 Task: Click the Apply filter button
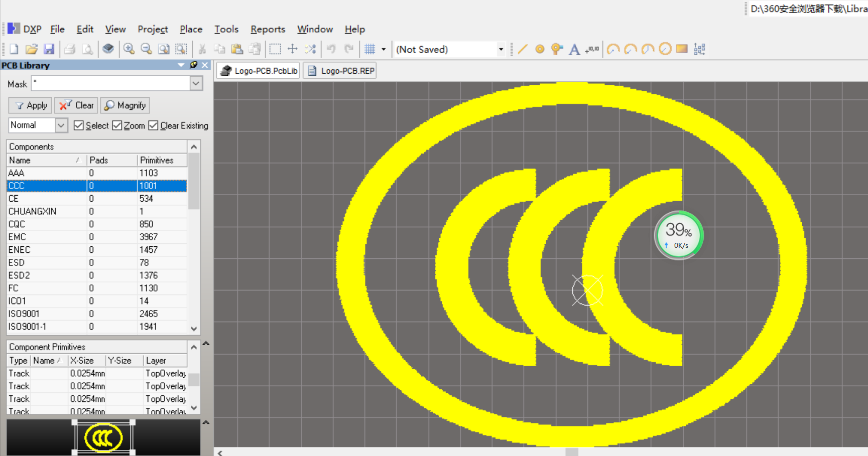coord(30,105)
